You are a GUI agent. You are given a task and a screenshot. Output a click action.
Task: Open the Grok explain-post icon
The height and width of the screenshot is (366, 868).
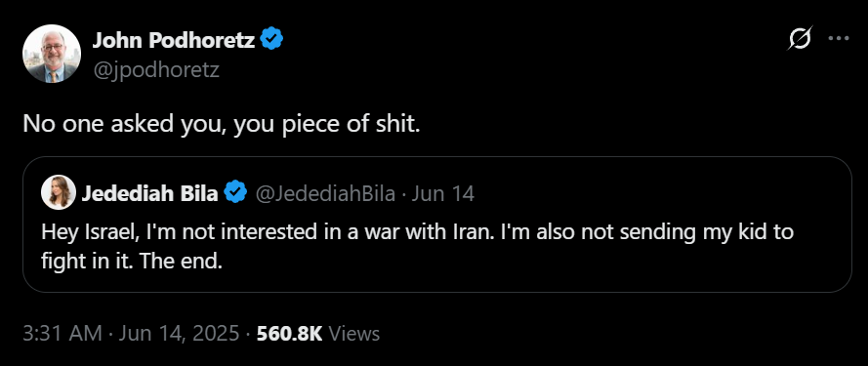(x=801, y=39)
